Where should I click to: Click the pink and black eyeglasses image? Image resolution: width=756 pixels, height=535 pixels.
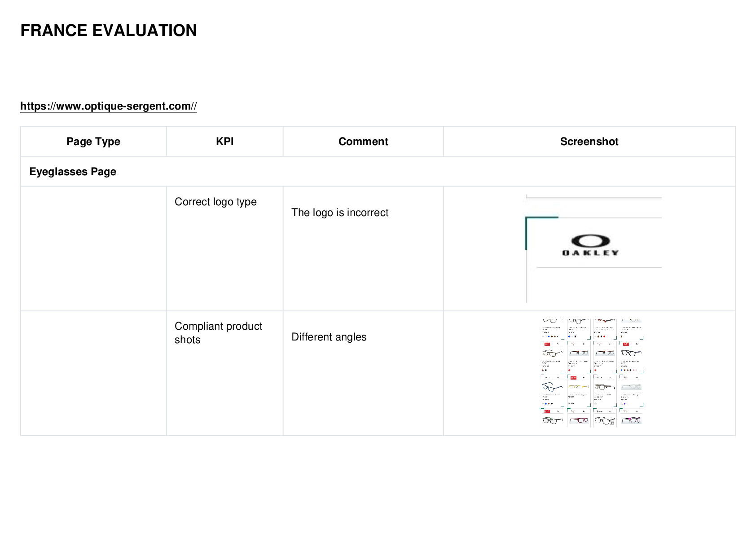[631, 420]
